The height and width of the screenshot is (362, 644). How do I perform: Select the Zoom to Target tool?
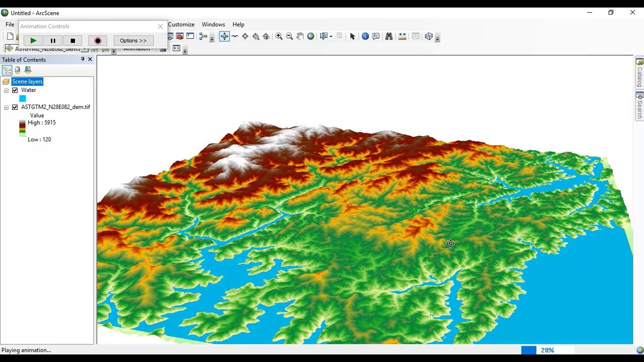click(256, 36)
